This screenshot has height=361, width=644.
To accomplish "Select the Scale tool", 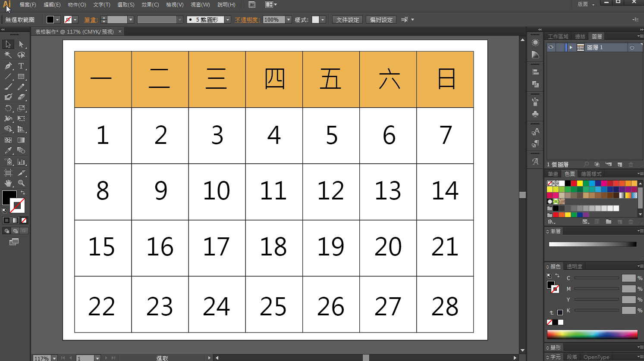I will pyautogui.click(x=21, y=108).
